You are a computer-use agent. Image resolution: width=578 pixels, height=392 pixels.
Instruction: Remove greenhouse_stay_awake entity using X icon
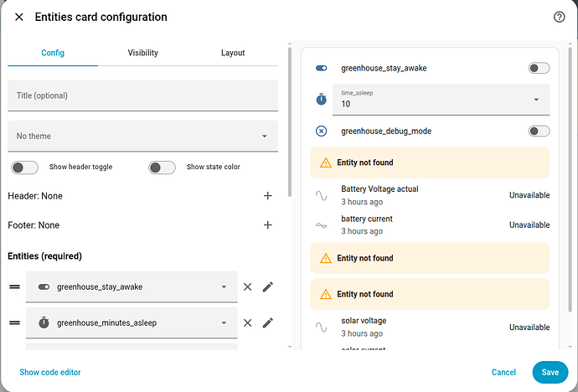(x=248, y=286)
